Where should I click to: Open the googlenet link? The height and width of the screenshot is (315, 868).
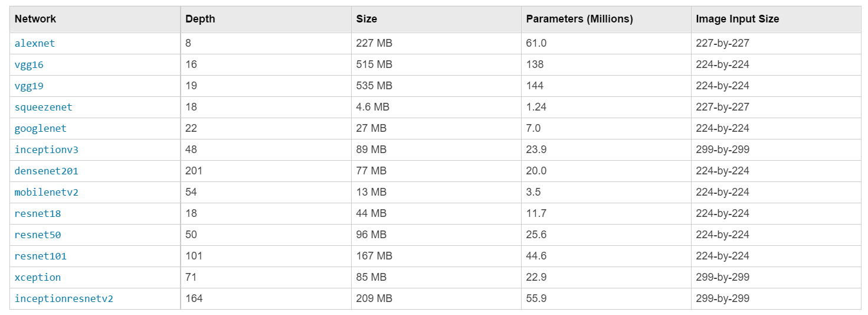tap(41, 128)
